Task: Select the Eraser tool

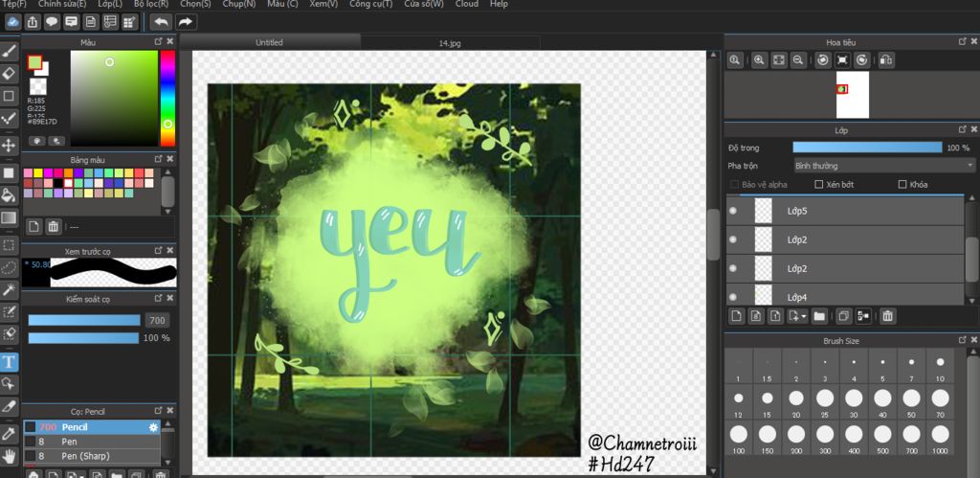Action: click(9, 74)
